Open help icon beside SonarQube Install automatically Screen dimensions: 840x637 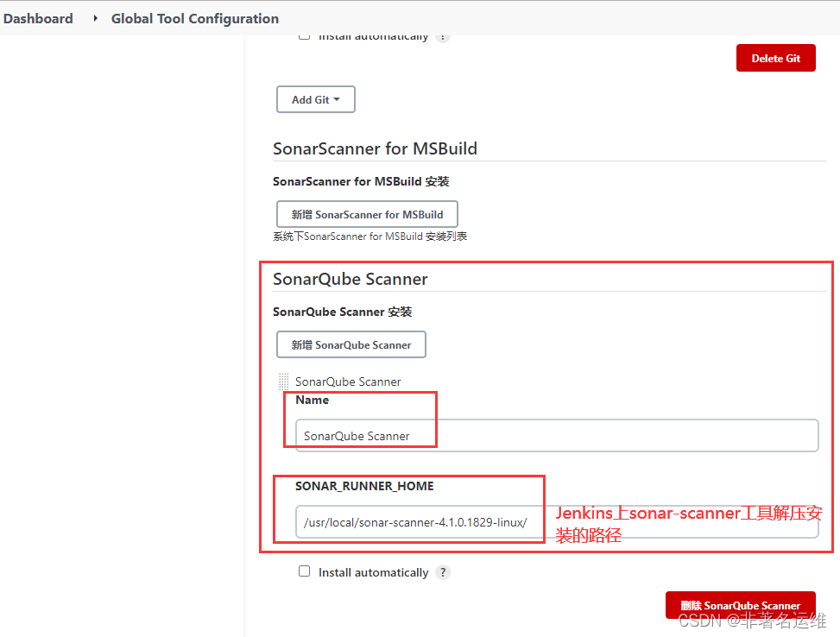coord(443,572)
